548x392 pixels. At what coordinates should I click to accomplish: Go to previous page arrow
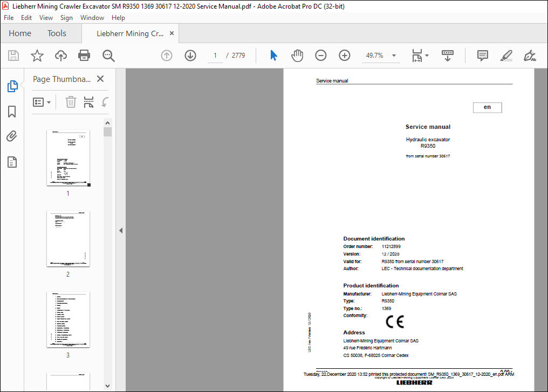(167, 56)
